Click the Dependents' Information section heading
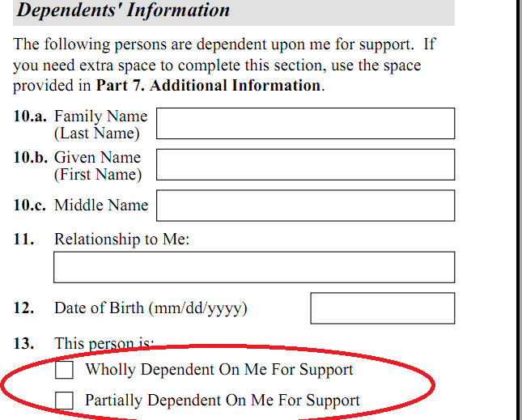522x420 pixels. (124, 11)
